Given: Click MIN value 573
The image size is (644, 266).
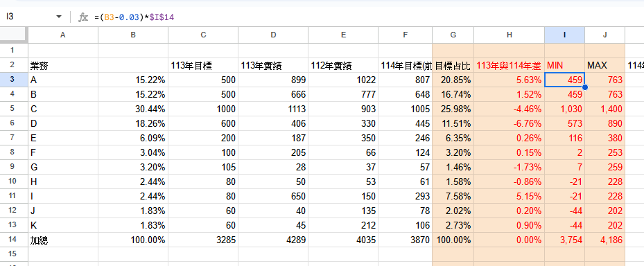Looking at the screenshot, I should (565, 123).
